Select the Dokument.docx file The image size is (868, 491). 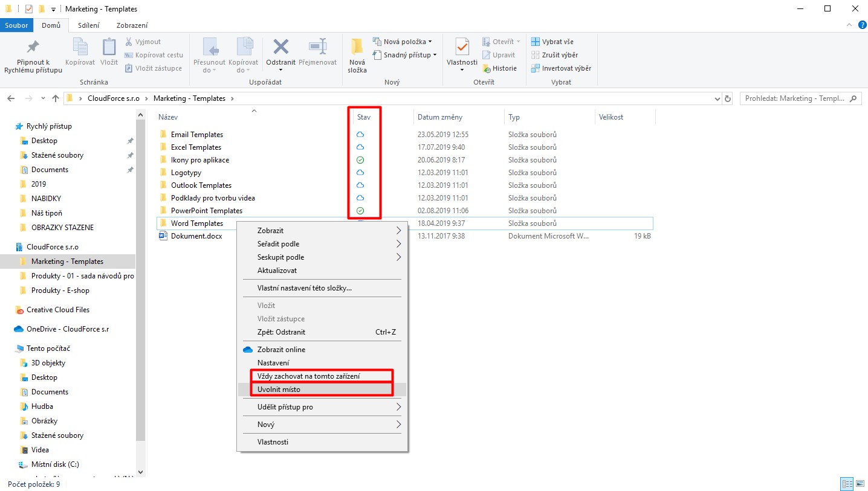point(196,236)
